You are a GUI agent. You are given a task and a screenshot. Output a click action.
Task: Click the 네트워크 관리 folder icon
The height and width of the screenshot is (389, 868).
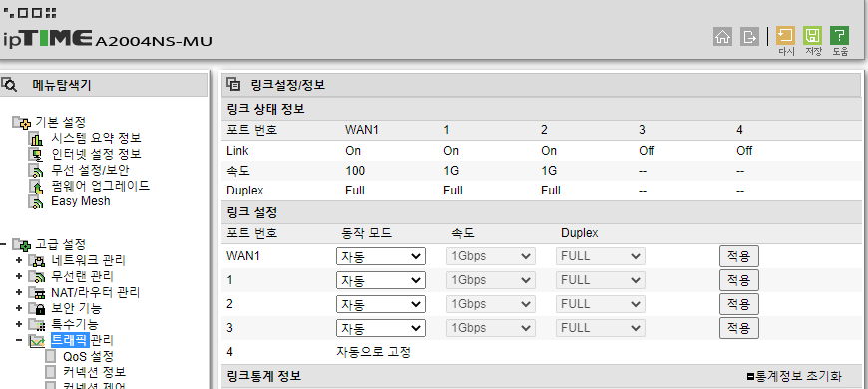coord(36,260)
